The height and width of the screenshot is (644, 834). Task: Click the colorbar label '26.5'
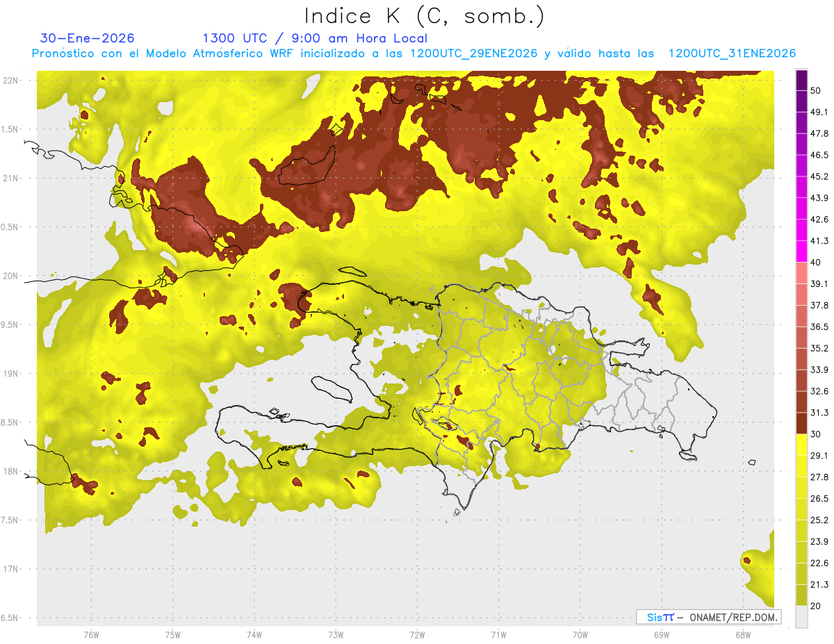tap(819, 499)
